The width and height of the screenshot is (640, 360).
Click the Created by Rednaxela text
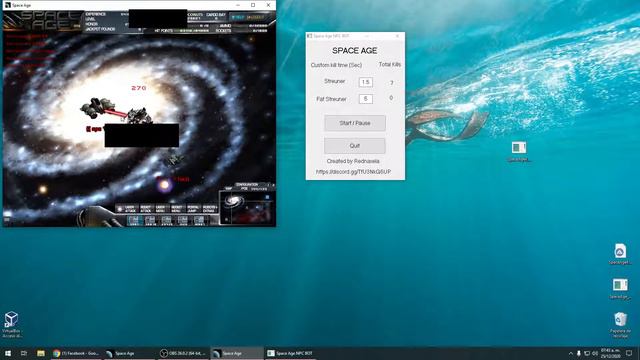[353, 161]
